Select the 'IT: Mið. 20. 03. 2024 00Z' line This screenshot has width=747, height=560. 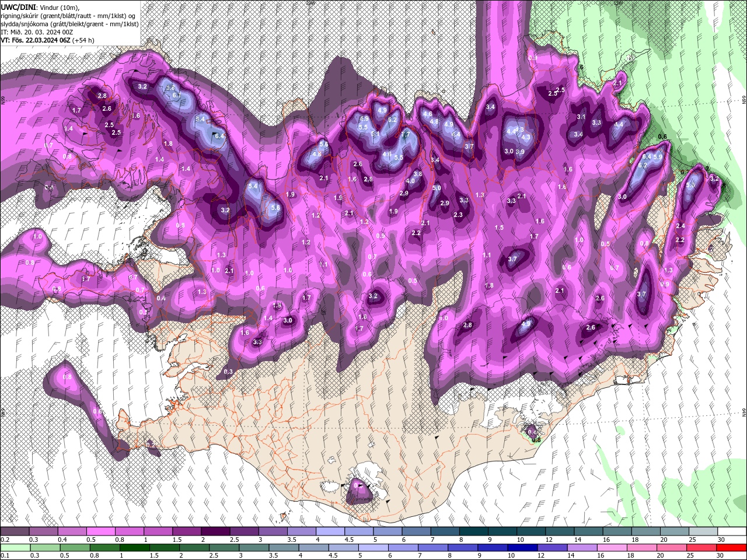pos(37,32)
